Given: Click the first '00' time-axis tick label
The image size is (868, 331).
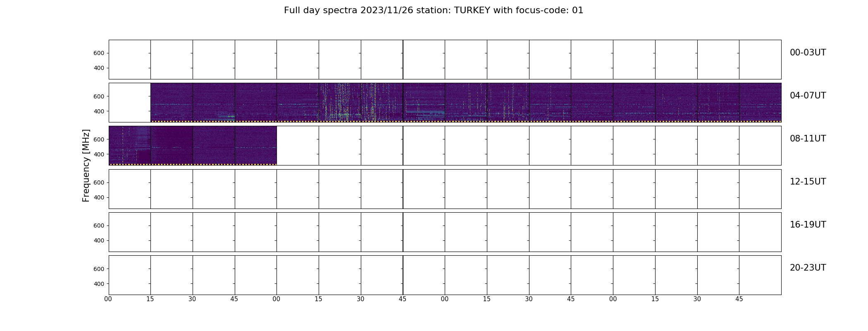Looking at the screenshot, I should (x=108, y=299).
